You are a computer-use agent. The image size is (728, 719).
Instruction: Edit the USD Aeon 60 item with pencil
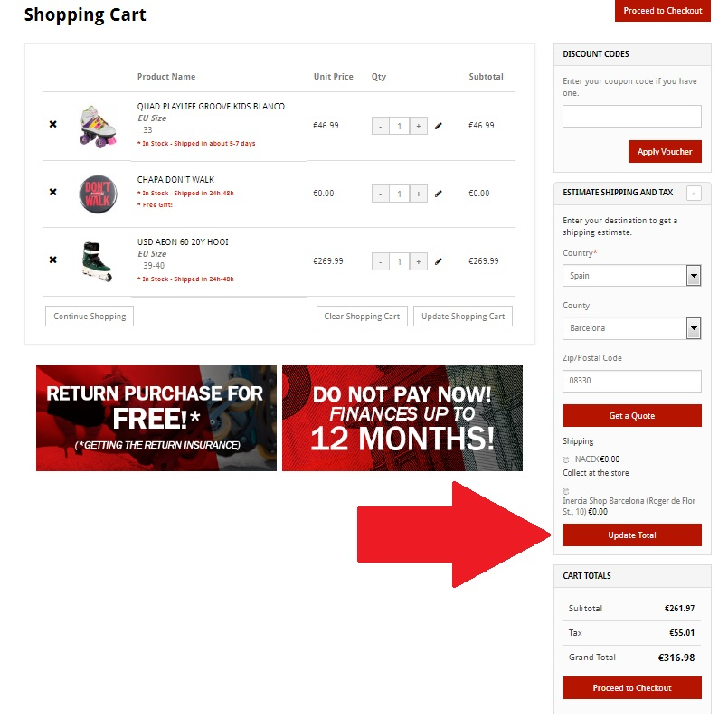coord(439,261)
